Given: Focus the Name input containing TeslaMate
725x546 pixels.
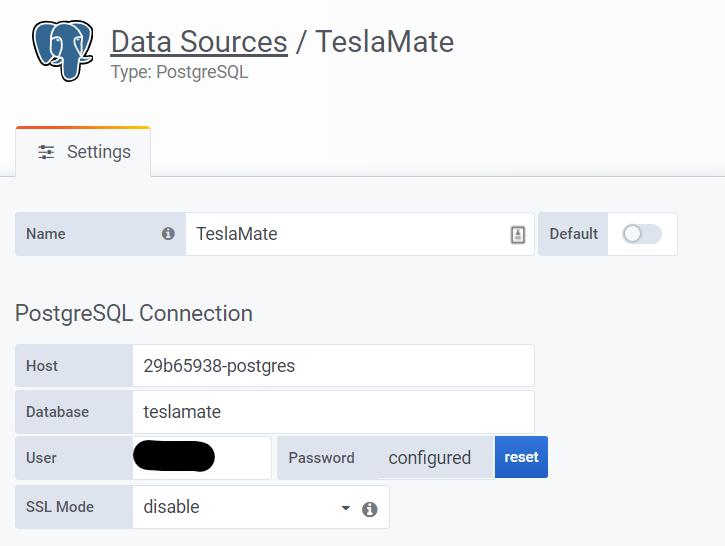Looking at the screenshot, I should 345,234.
